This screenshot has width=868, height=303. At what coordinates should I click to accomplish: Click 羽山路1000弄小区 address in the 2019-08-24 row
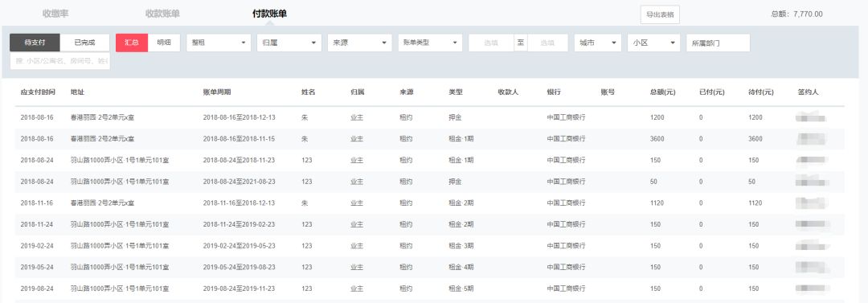tap(120, 289)
